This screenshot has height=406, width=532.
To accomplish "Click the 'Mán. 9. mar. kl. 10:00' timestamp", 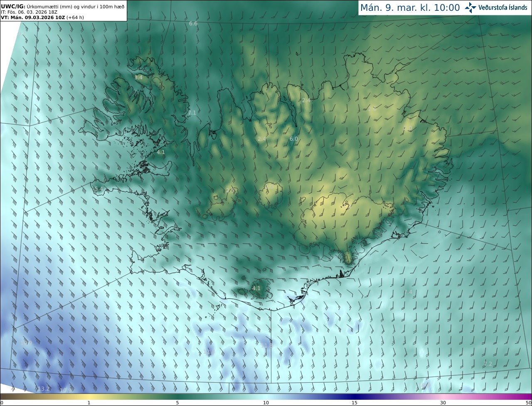I will point(410,7).
